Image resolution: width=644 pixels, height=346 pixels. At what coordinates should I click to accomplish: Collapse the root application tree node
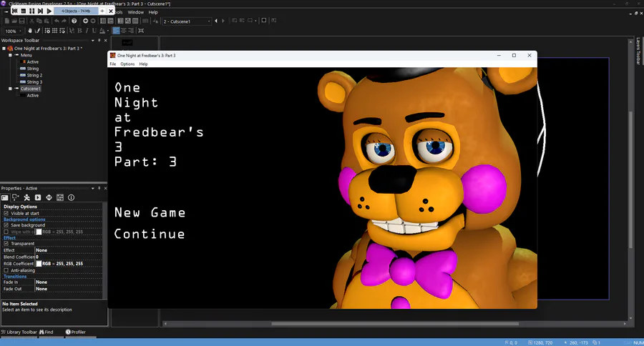pos(4,49)
